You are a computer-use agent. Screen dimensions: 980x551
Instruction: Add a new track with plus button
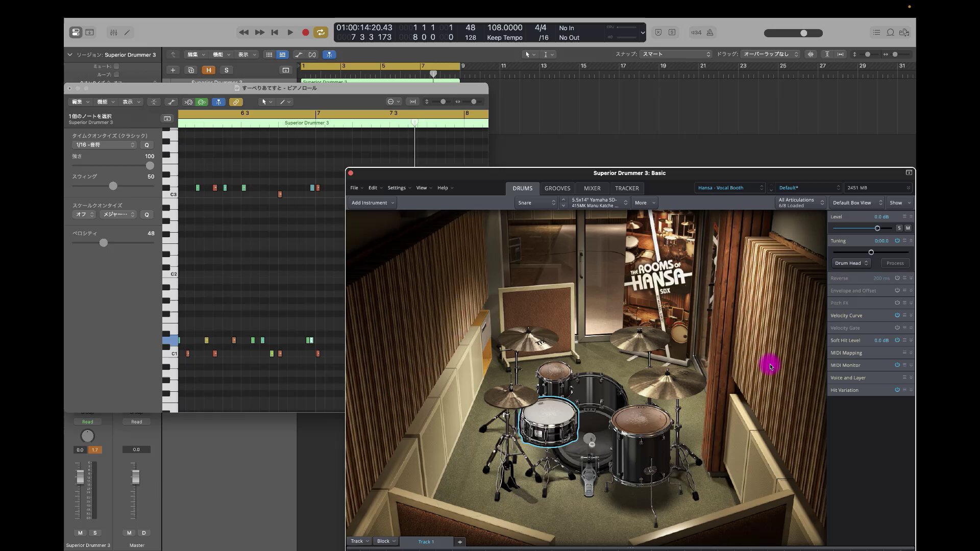173,70
